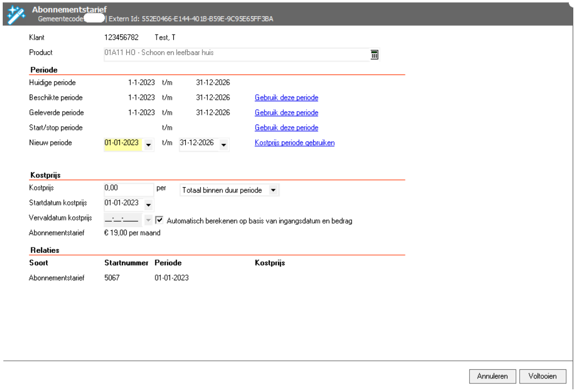Expand the Startdatum kostprijs date dropdown arrow
This screenshot has height=392, width=576.
[x=148, y=204]
